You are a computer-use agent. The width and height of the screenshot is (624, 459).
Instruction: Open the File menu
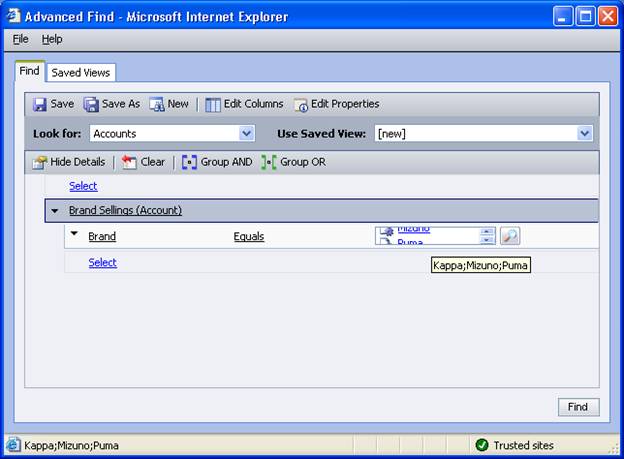pyautogui.click(x=21, y=39)
